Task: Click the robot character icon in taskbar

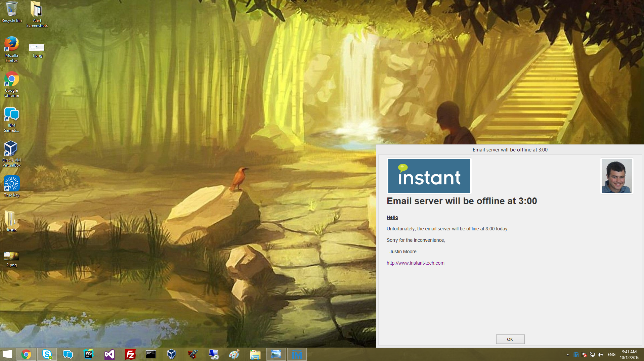Action: click(192, 354)
